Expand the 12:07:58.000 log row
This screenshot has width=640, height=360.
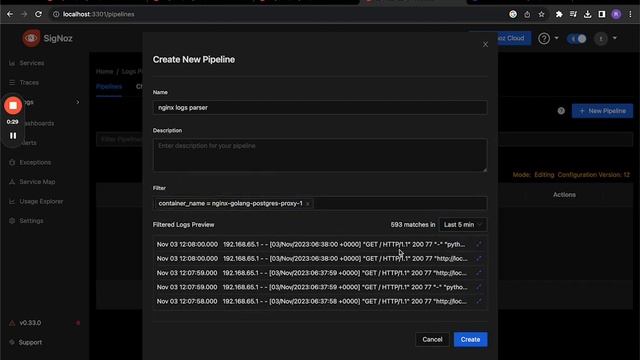click(479, 302)
